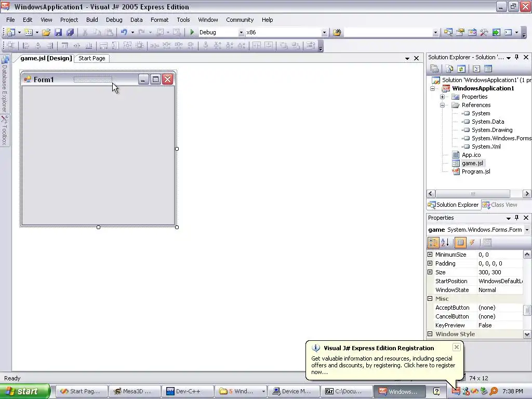This screenshot has width=532, height=399.
Task: Open the File menu
Action: (10, 20)
